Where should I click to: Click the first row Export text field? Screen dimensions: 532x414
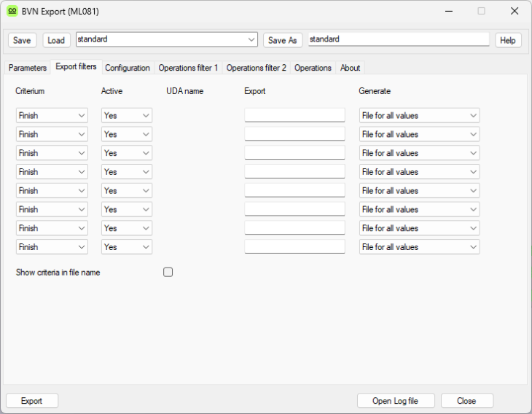click(x=294, y=115)
